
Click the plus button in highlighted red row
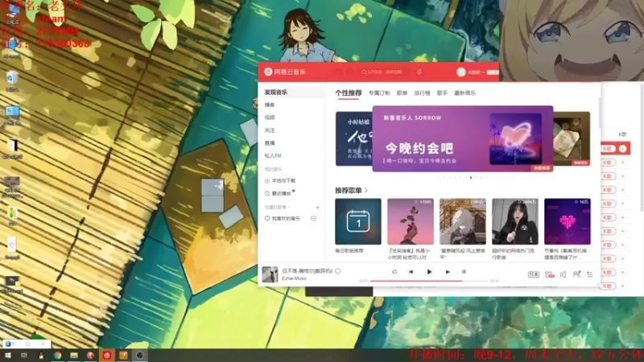tap(622, 149)
